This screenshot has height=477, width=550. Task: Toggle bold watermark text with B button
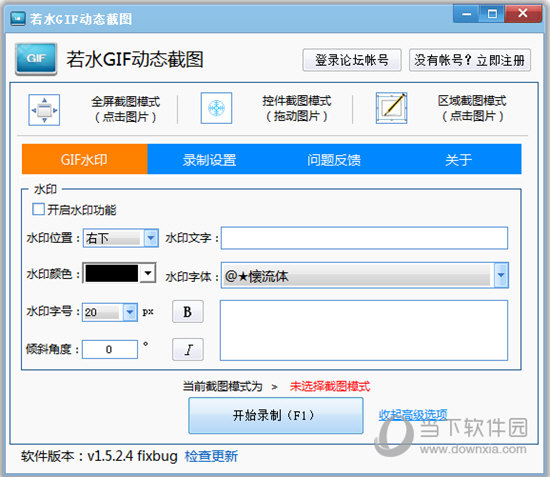click(188, 311)
